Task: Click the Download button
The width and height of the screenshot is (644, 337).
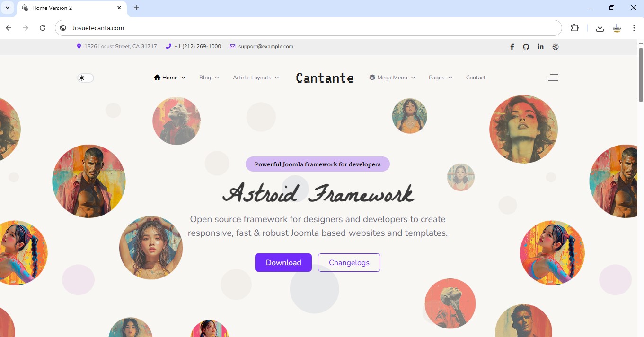Action: tap(283, 262)
